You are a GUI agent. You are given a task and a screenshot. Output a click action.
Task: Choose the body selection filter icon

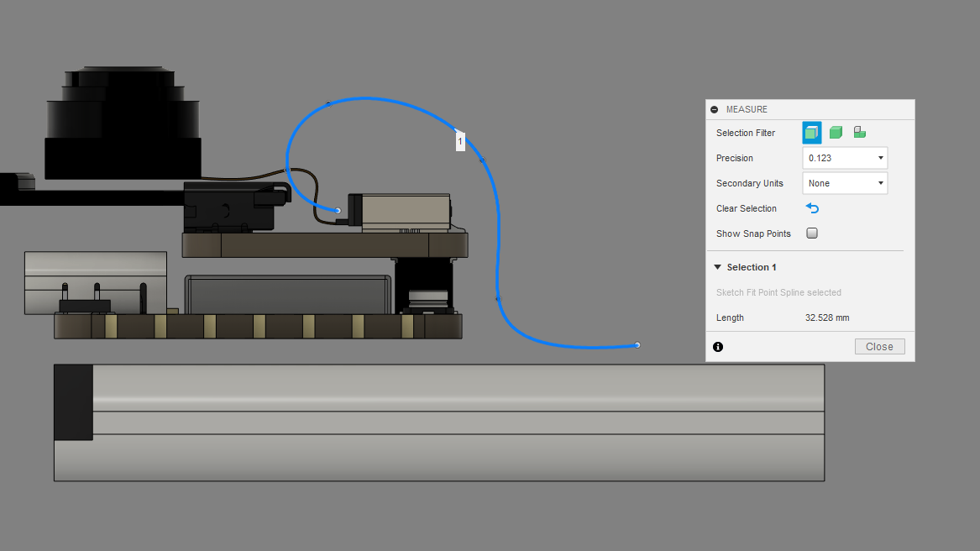(x=836, y=132)
